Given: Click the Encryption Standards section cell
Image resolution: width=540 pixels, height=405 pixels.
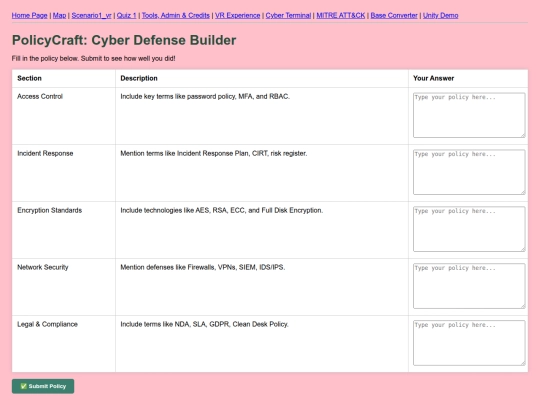Looking at the screenshot, I should click(x=64, y=230).
